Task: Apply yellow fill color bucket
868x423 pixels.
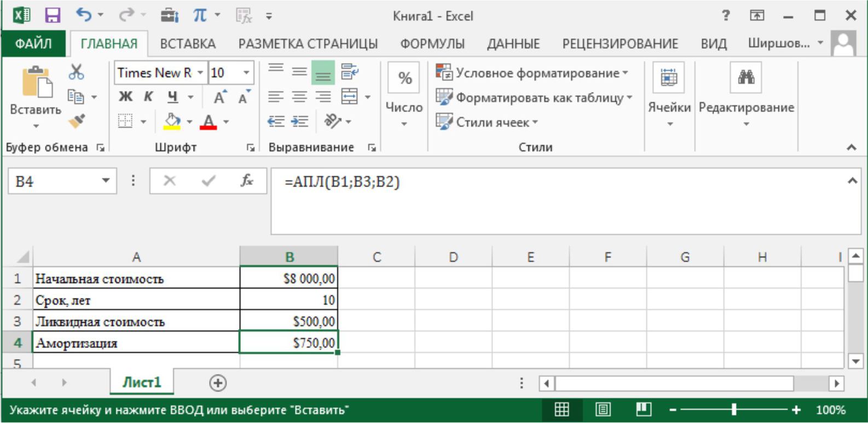Action: pos(172,121)
